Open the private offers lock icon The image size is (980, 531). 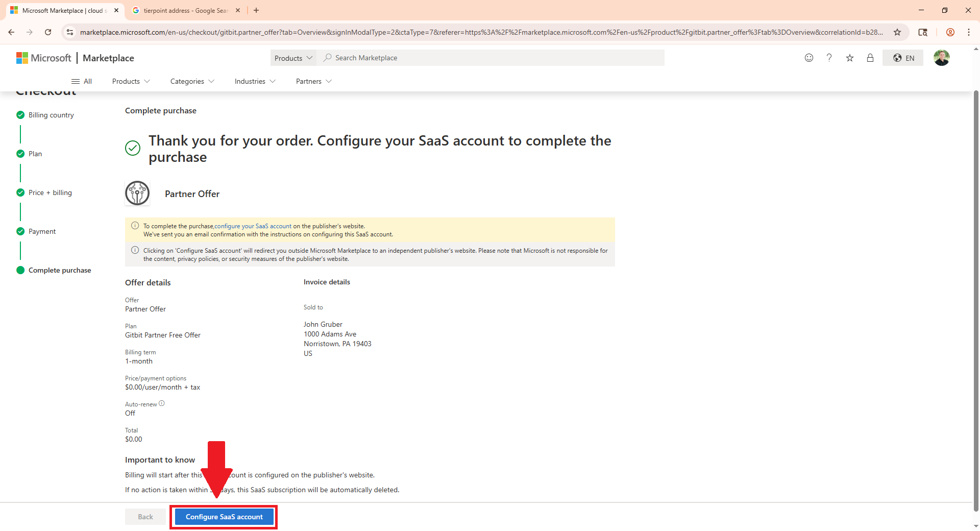(x=870, y=58)
